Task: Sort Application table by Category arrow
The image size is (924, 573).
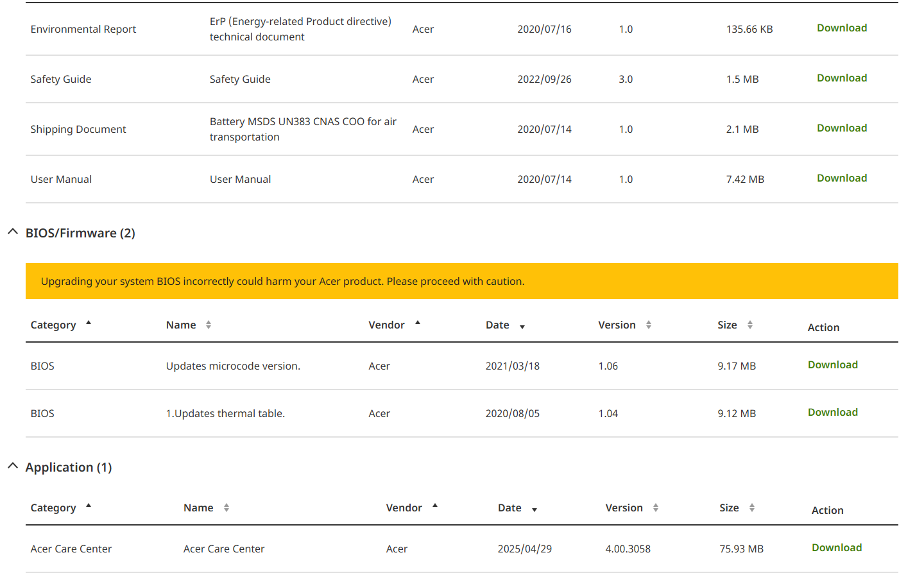Action: (x=89, y=506)
